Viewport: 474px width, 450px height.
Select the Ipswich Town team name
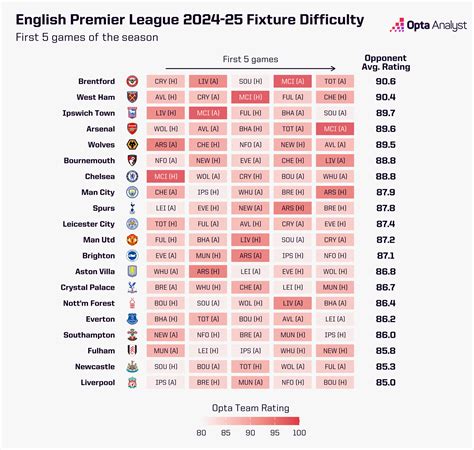89,113
